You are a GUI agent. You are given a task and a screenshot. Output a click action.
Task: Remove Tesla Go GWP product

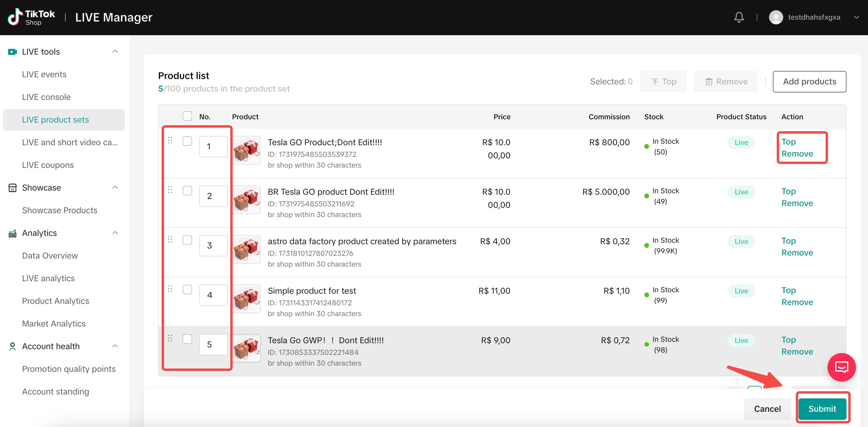click(797, 352)
